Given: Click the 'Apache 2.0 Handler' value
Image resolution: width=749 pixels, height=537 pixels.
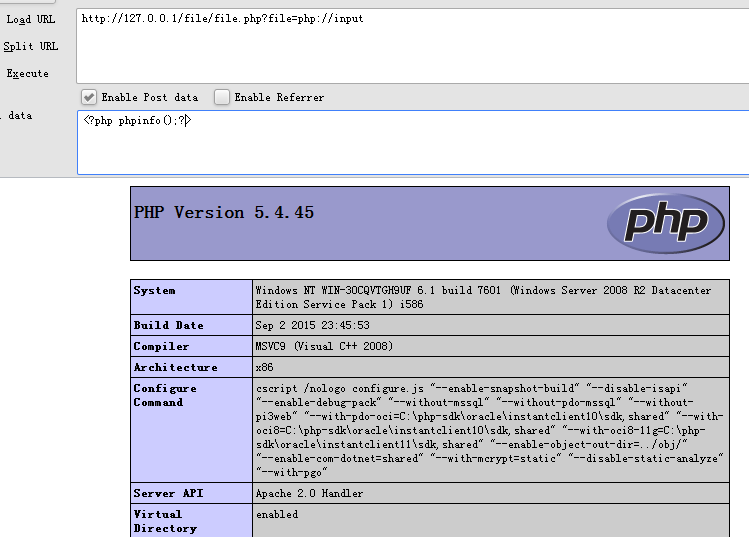Looking at the screenshot, I should (309, 494).
